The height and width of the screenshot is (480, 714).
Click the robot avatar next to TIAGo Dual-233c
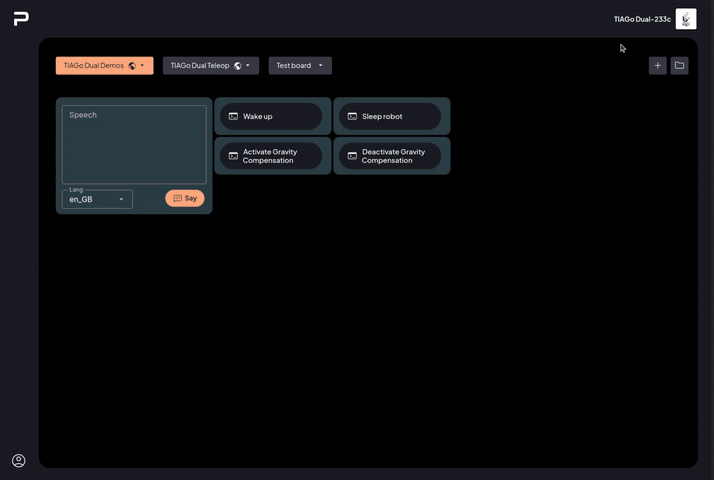point(685,19)
